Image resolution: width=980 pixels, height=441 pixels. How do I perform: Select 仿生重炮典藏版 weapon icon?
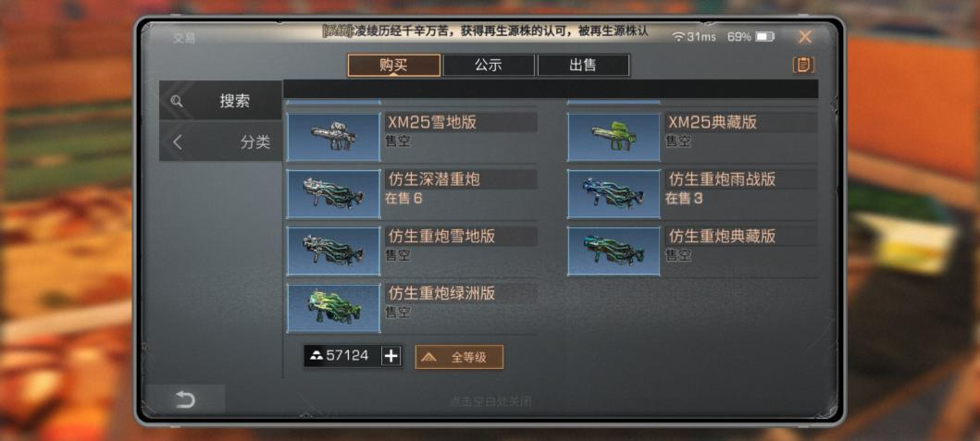pos(614,251)
